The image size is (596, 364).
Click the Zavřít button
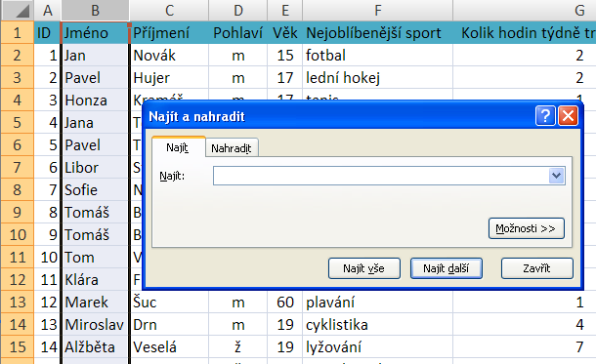(x=536, y=268)
